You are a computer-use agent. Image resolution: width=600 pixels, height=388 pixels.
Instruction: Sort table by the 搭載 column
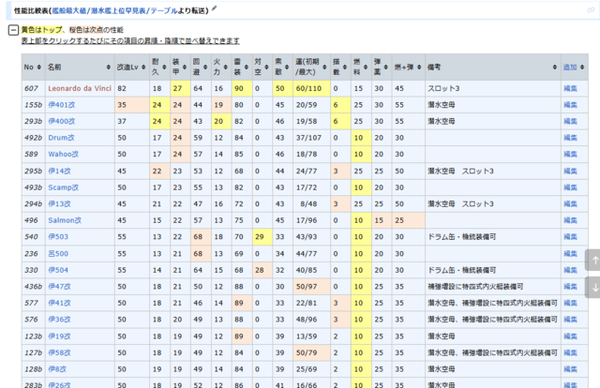click(x=341, y=67)
